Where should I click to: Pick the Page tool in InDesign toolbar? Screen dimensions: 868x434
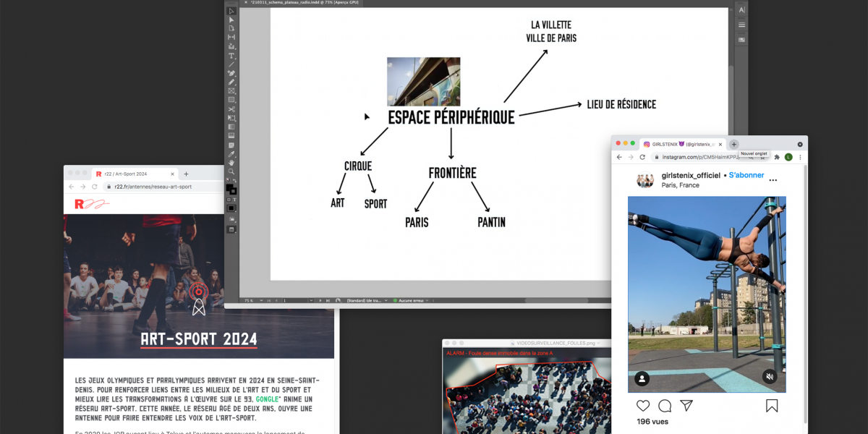click(231, 28)
